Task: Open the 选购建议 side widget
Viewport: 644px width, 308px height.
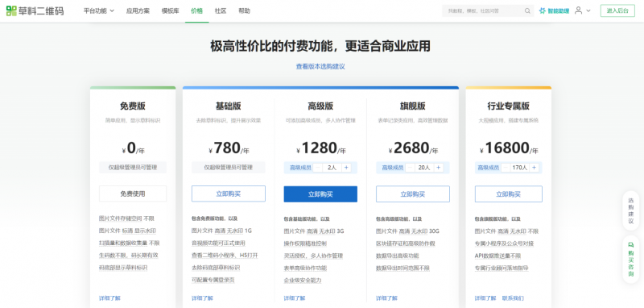Action: click(631, 210)
